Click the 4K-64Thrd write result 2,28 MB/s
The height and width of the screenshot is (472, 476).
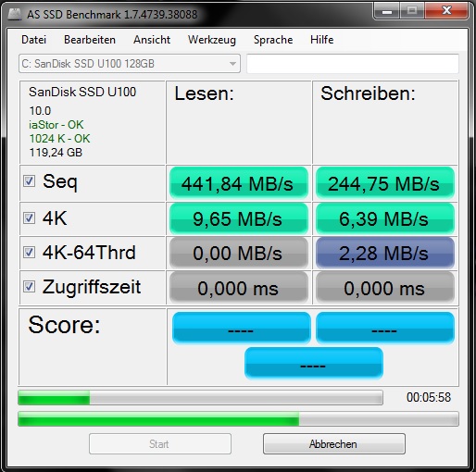tap(384, 253)
